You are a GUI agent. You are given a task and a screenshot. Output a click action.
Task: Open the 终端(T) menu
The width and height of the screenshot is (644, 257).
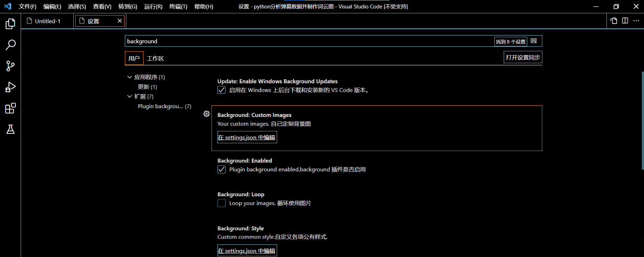pos(178,6)
